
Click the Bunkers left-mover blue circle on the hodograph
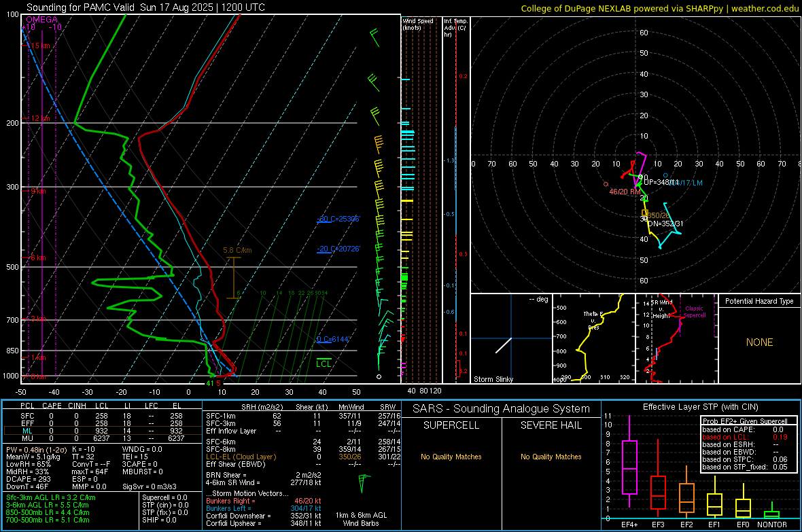tap(665, 175)
